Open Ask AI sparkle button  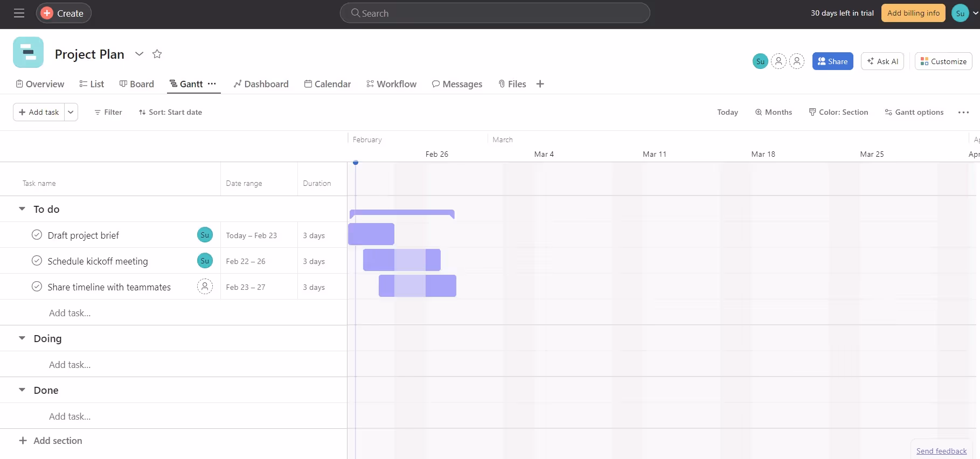tap(882, 61)
